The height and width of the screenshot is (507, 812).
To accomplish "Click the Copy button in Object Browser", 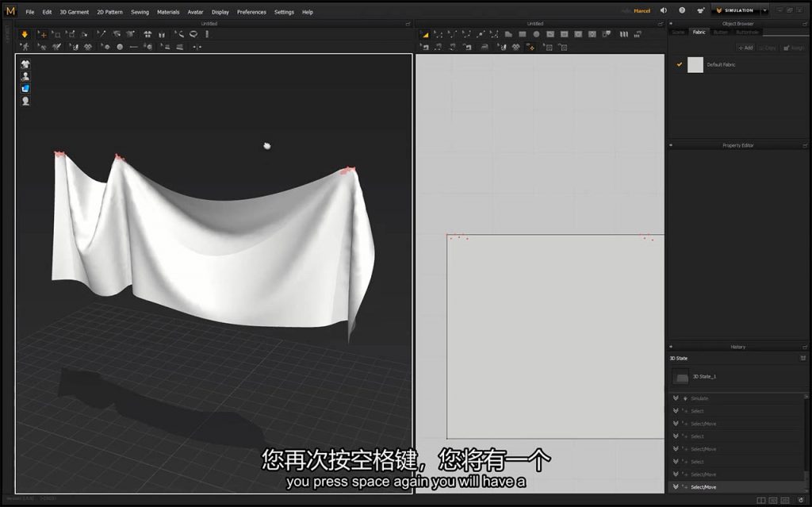I will [768, 48].
